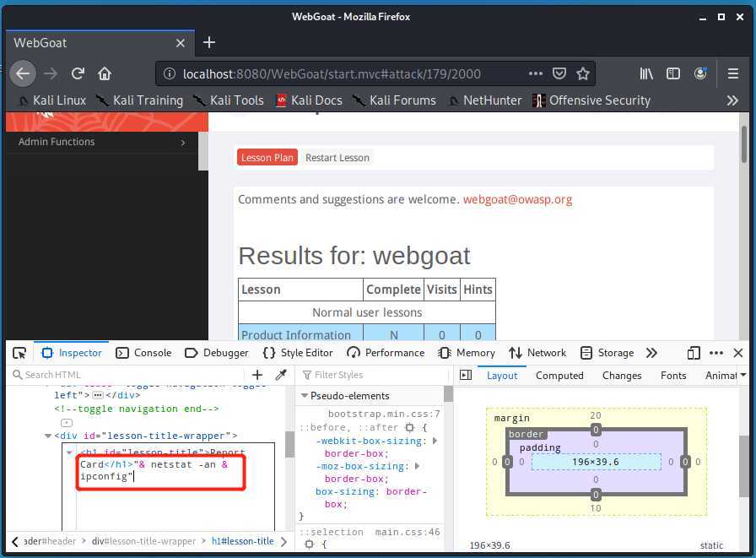The width and height of the screenshot is (756, 558).
Task: Show more bookmarks toolbar items chevron
Action: 732,100
